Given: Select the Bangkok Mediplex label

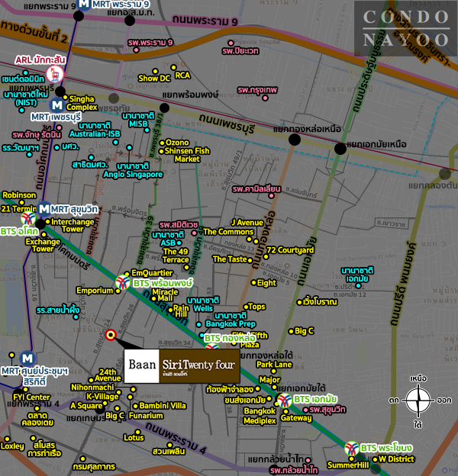Looking at the screenshot, I should point(260,416).
